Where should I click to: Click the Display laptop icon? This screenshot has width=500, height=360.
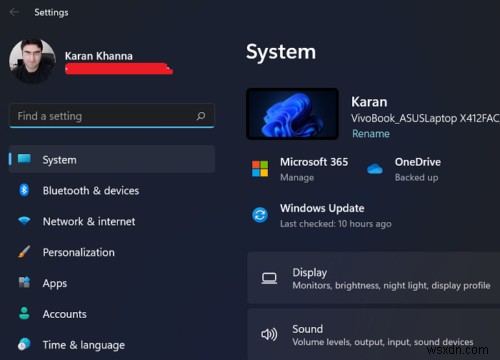(x=269, y=278)
